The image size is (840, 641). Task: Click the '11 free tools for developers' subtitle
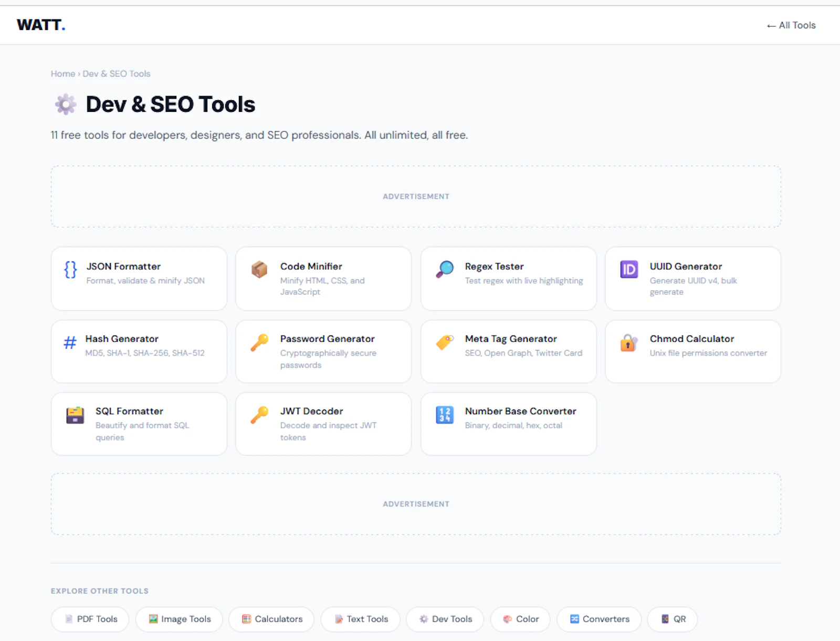coord(259,135)
